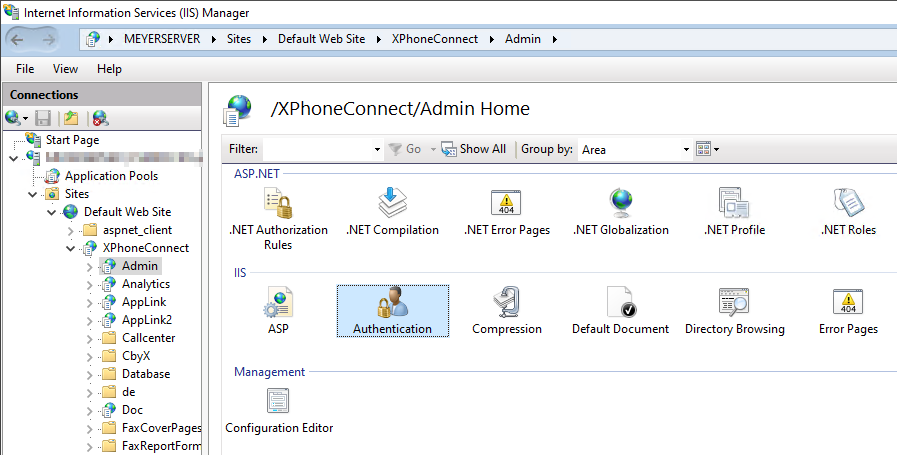Select the Admin application node
897x455 pixels.
point(140,266)
